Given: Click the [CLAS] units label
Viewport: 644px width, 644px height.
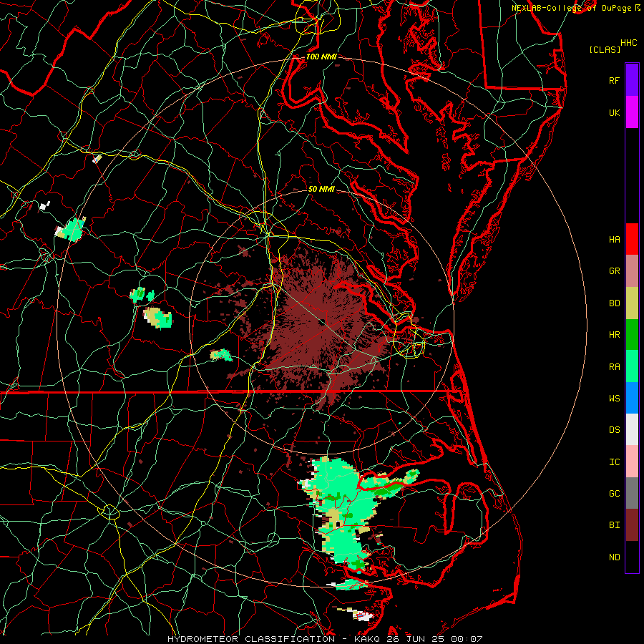Looking at the screenshot, I should coord(605,49).
